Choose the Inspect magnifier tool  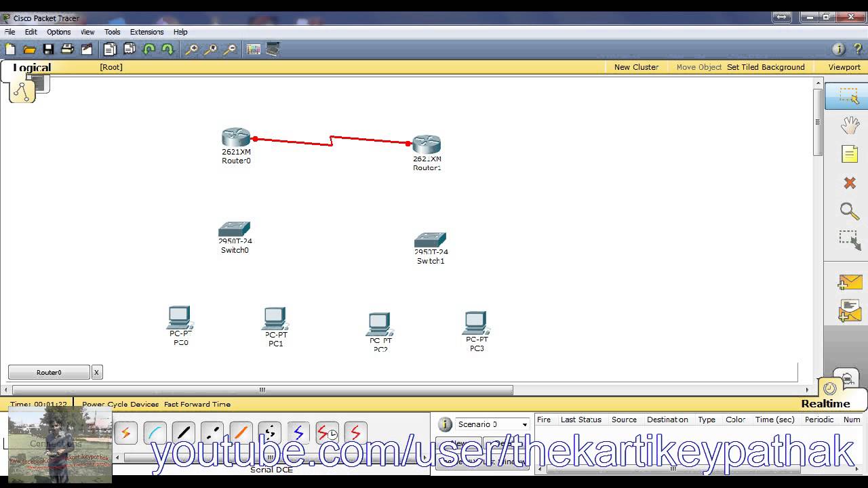(850, 211)
